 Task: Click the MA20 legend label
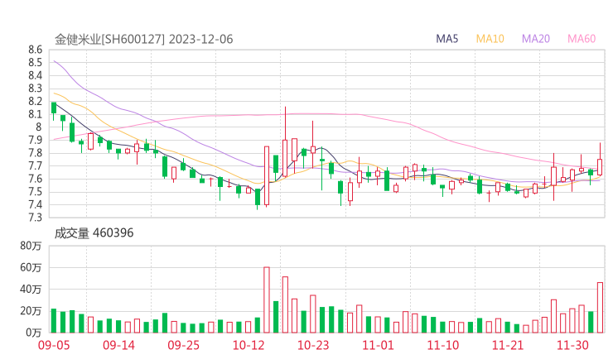pos(536,39)
